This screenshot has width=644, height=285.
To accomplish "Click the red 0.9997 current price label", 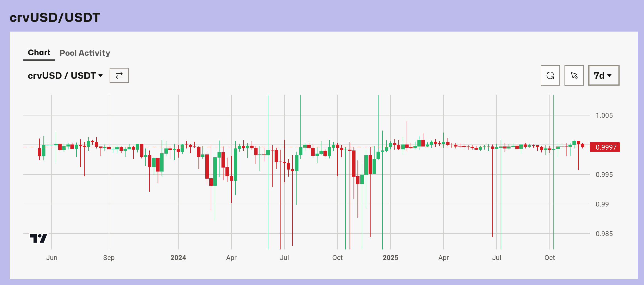I will [605, 147].
